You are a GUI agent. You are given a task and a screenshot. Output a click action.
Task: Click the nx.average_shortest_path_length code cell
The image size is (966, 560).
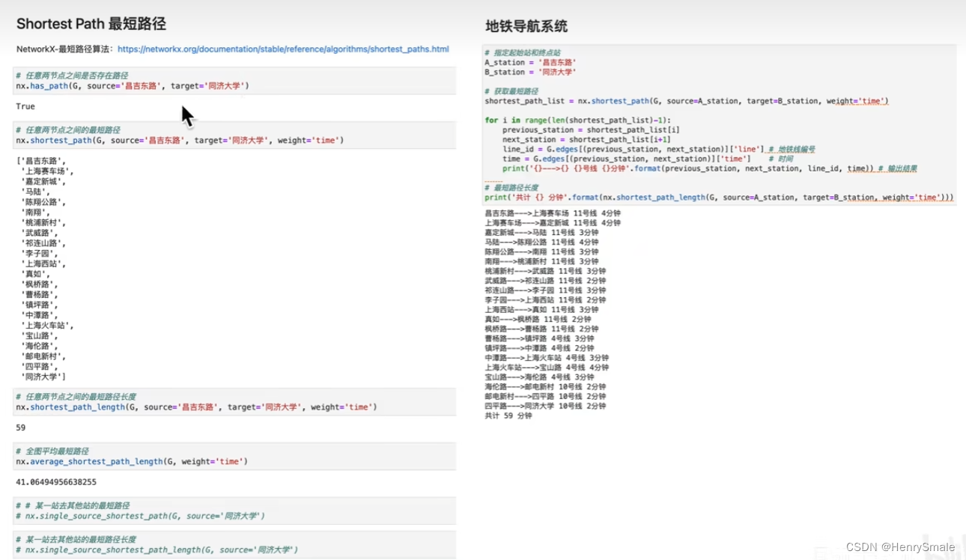click(234, 456)
